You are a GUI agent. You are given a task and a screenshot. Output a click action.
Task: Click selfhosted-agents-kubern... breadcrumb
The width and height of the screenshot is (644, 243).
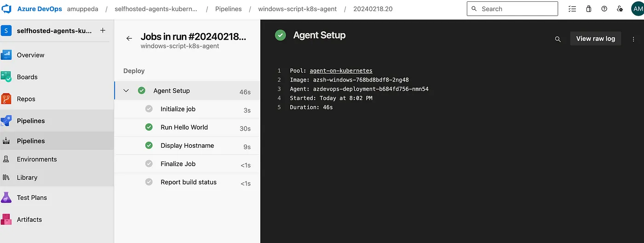click(156, 9)
